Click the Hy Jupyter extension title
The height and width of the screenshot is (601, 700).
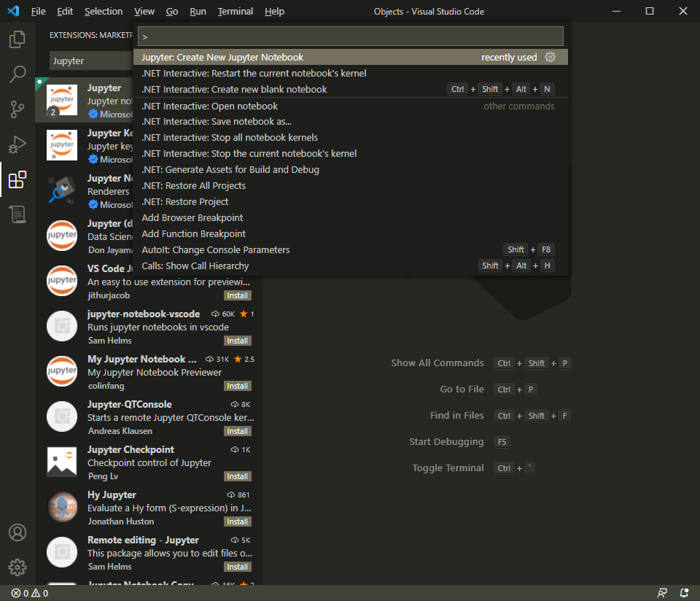click(112, 495)
